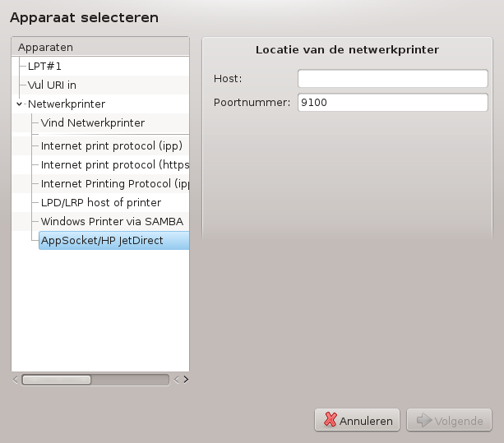Select LPD/LRP host of printer

tap(101, 203)
